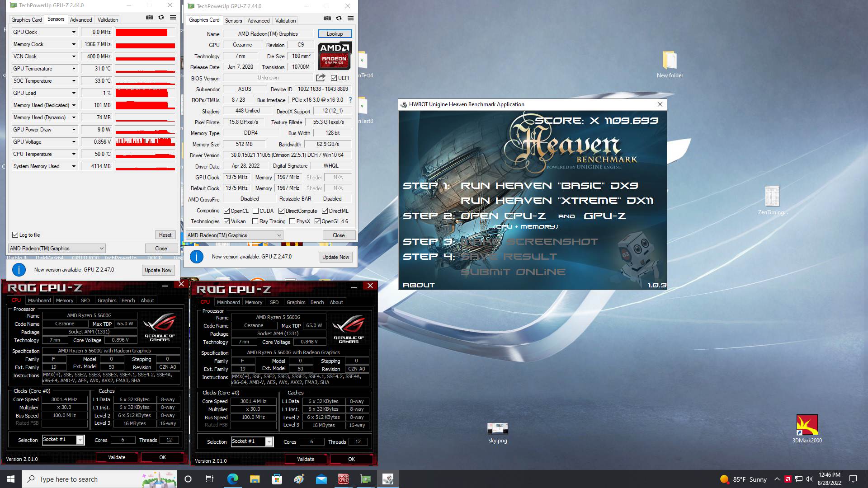Image resolution: width=868 pixels, height=488 pixels.
Task: Toggle OpenCL checkbox
Action: click(226, 211)
